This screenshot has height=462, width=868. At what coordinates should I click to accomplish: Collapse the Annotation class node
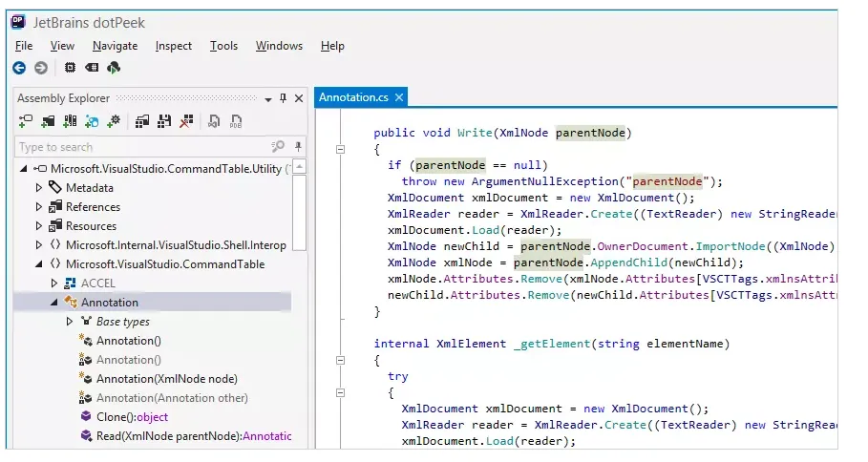54,303
